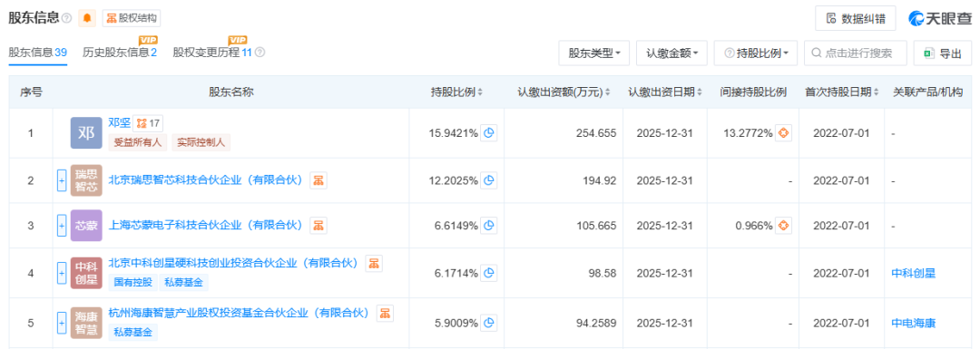Image resolution: width=980 pixels, height=349 pixels.
Task: Switch to 股权变更历程 11 tab
Action: pyautogui.click(x=211, y=53)
